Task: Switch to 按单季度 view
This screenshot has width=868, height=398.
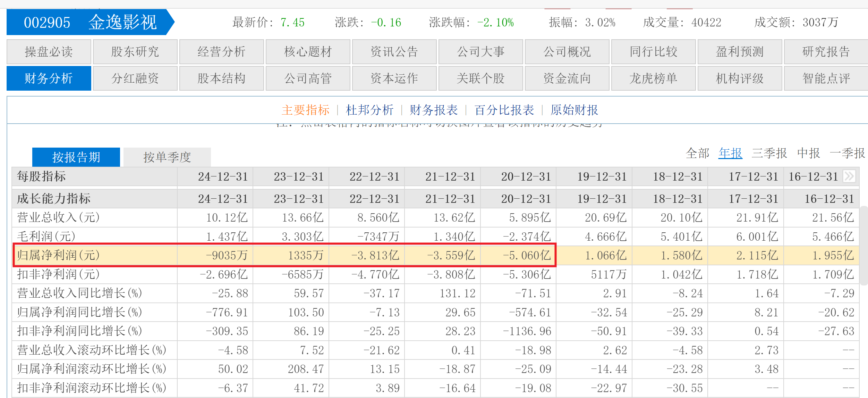Action: [167, 157]
